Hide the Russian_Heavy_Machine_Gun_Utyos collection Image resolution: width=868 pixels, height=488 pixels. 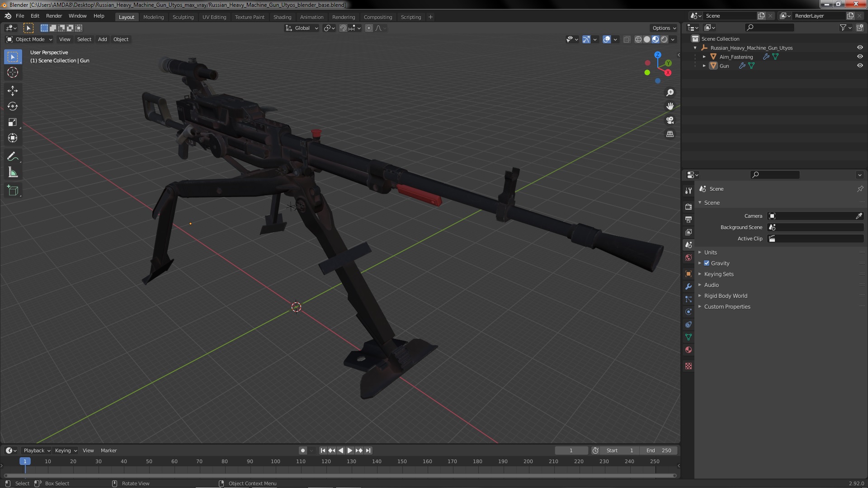point(860,47)
